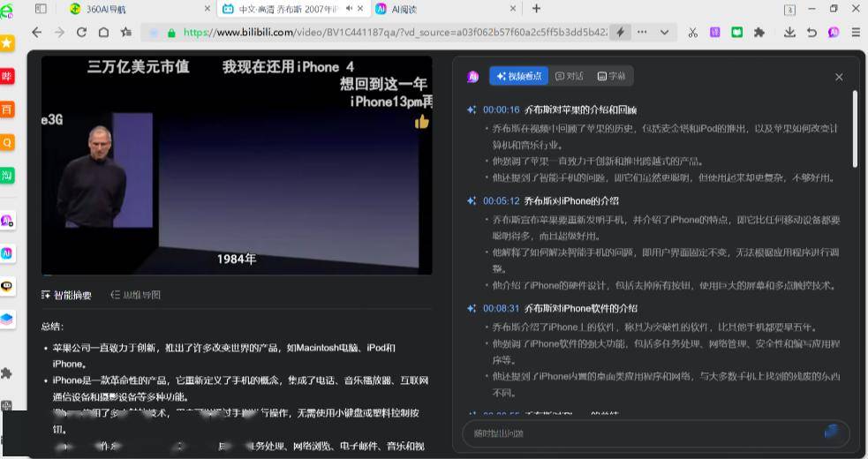Close the Bilibili video tab
868x459 pixels.
point(360,8)
